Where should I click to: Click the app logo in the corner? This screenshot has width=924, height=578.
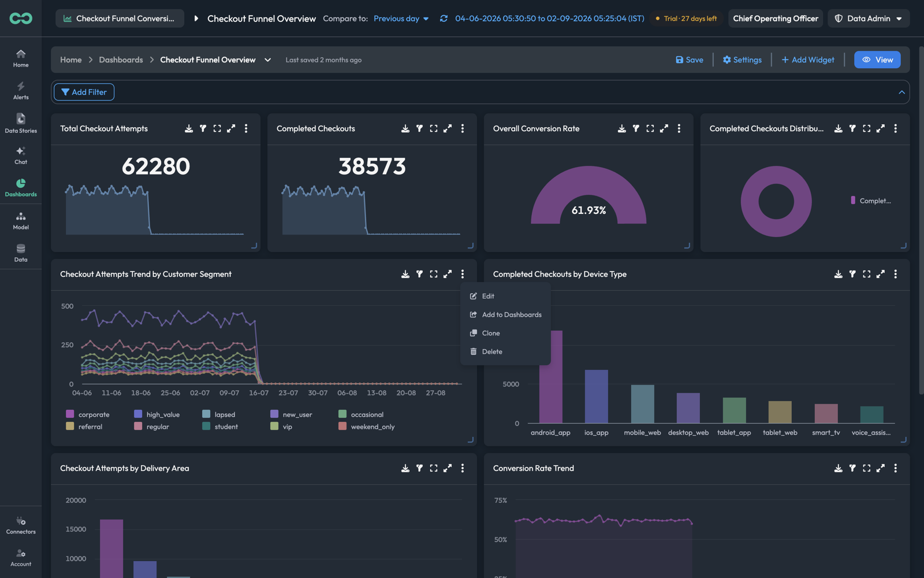[x=21, y=18]
